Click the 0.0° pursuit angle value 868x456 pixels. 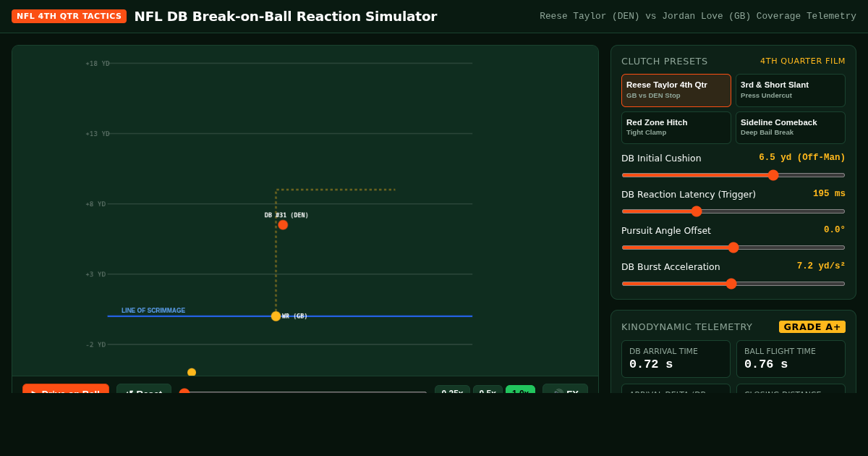[835, 230]
